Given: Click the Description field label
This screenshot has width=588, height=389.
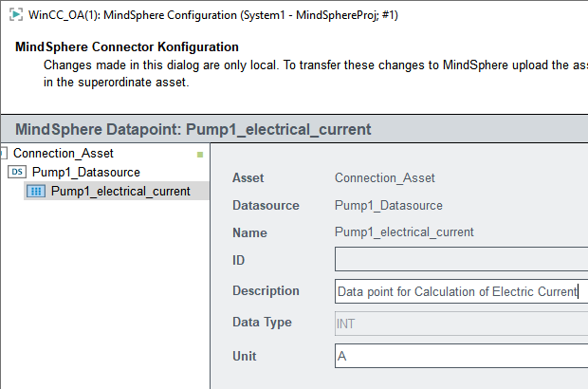Looking at the screenshot, I should (x=266, y=291).
